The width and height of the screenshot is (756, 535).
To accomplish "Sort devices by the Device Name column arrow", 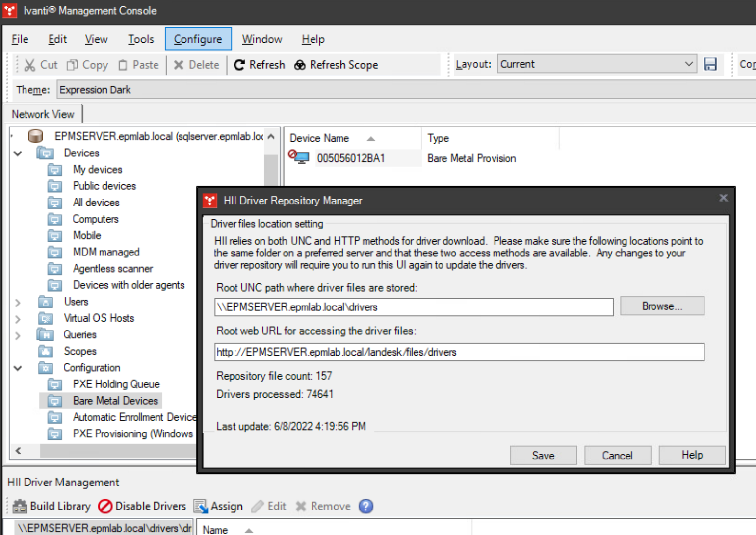I will click(371, 138).
